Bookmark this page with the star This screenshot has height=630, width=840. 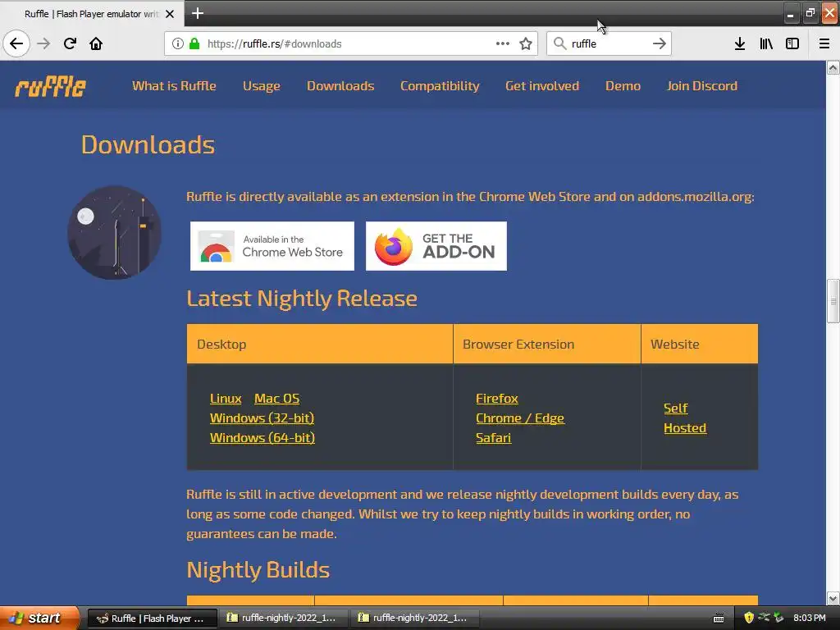coord(526,43)
